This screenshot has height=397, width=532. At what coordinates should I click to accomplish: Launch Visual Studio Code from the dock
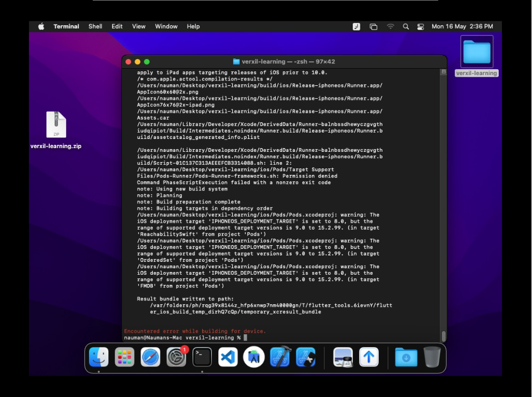click(x=228, y=357)
